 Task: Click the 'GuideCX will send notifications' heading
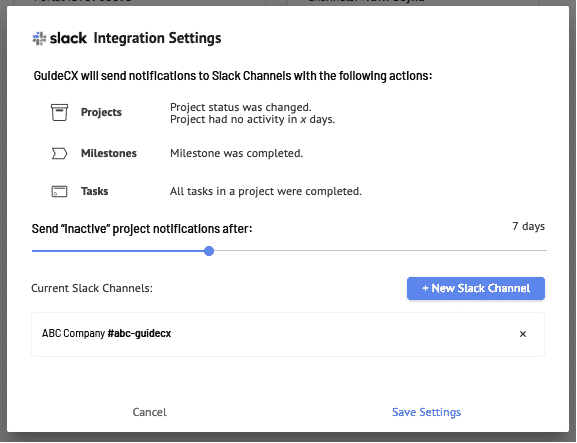pyautogui.click(x=233, y=76)
